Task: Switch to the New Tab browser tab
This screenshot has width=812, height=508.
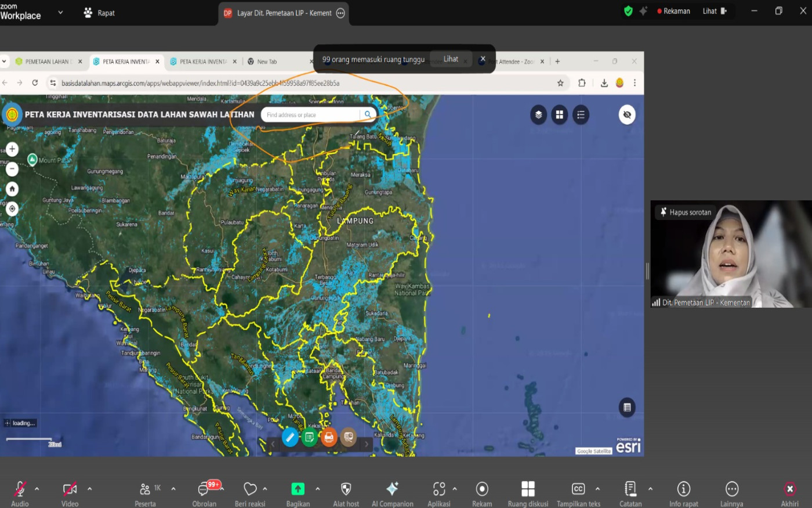Action: (267, 62)
